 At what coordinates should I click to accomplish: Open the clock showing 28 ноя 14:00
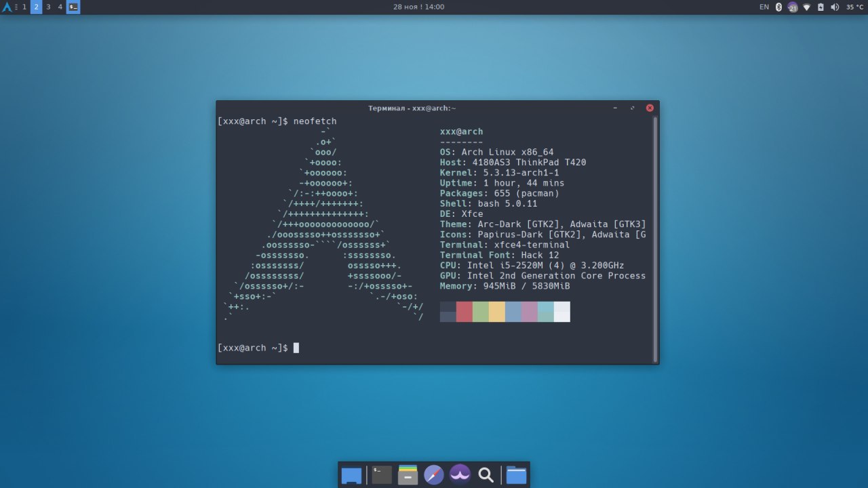click(x=418, y=7)
